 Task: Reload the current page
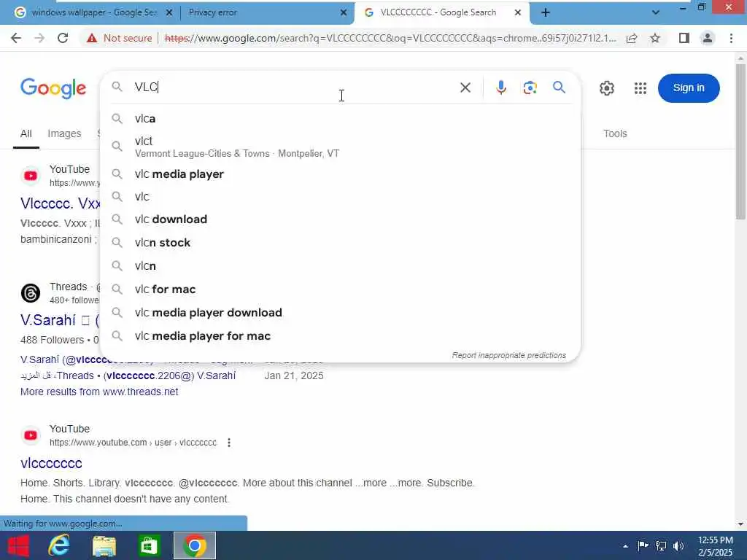click(63, 38)
